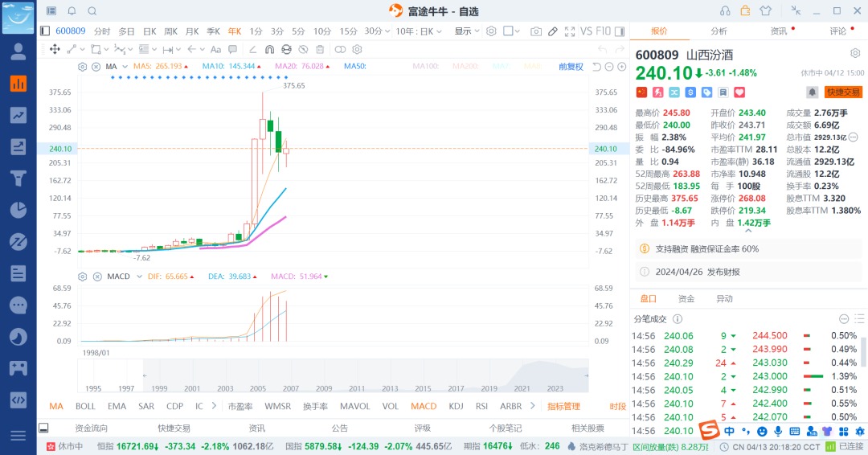The image size is (868, 455).
Task: Click the notification bell in title bar
Action: [72, 10]
